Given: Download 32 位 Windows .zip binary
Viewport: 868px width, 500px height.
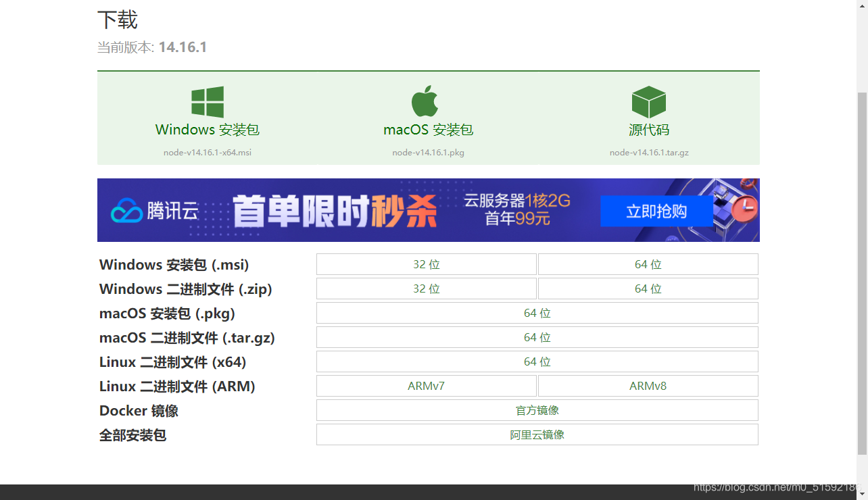Looking at the screenshot, I should tap(427, 289).
